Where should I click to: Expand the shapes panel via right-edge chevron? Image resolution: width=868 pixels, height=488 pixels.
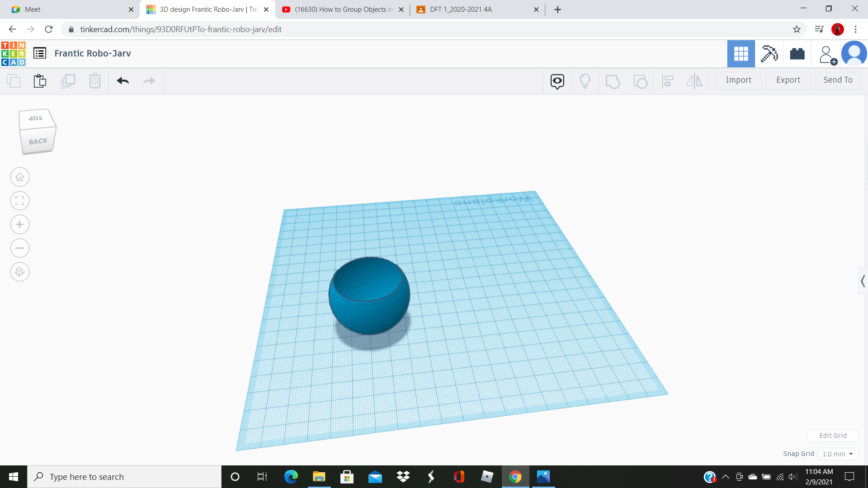click(863, 281)
